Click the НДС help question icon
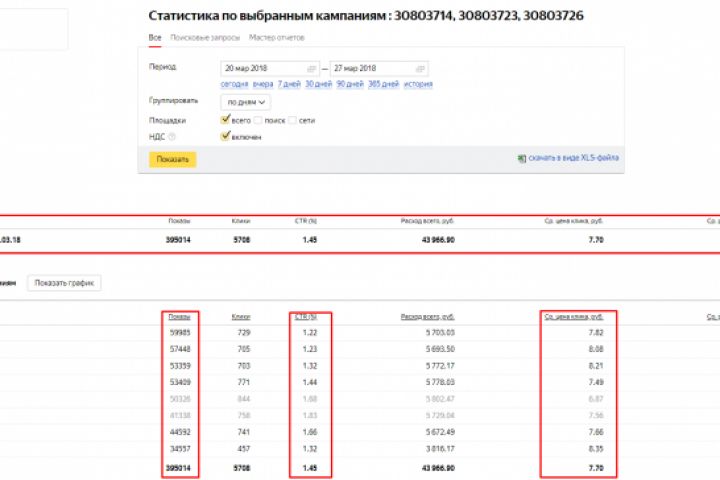The height and width of the screenshot is (480, 720). point(172,137)
